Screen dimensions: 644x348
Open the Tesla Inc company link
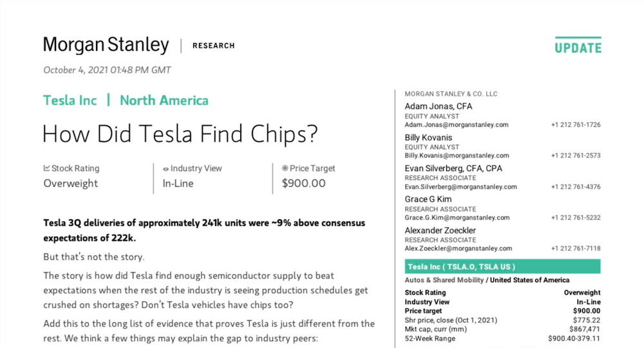tap(70, 100)
